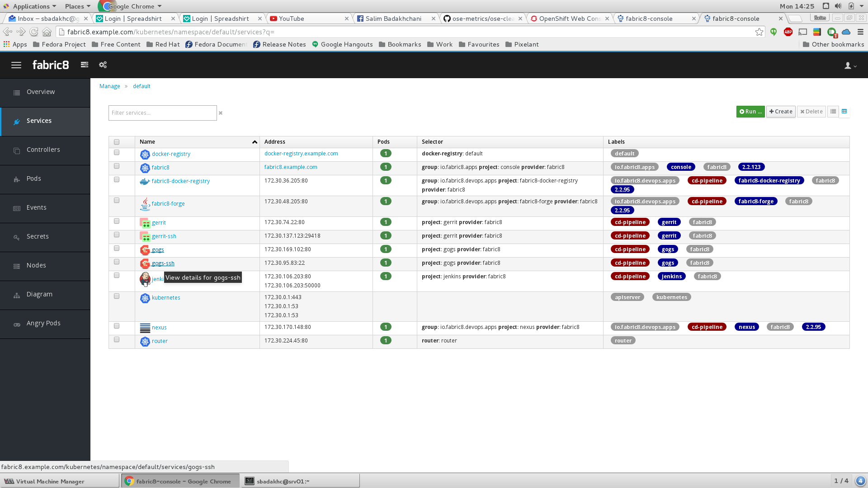Open the hamburger navigation menu
The height and width of the screenshot is (488, 868).
pyautogui.click(x=16, y=65)
